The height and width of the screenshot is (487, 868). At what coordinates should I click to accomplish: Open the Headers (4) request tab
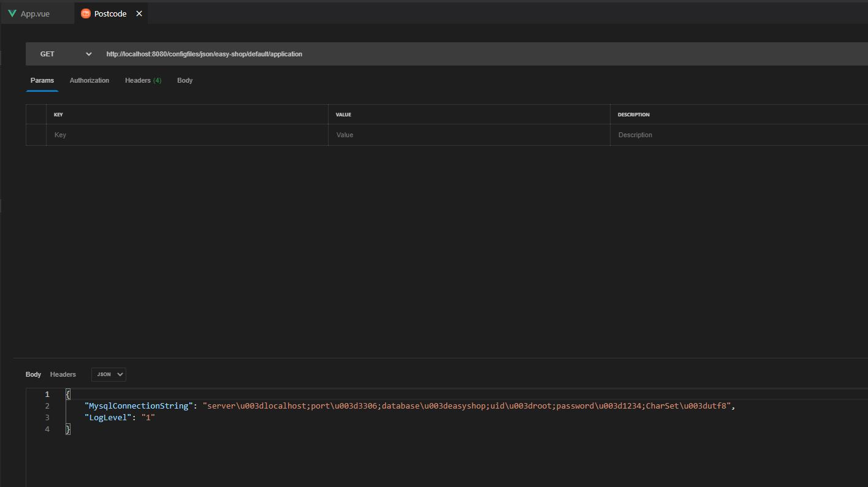pos(143,80)
